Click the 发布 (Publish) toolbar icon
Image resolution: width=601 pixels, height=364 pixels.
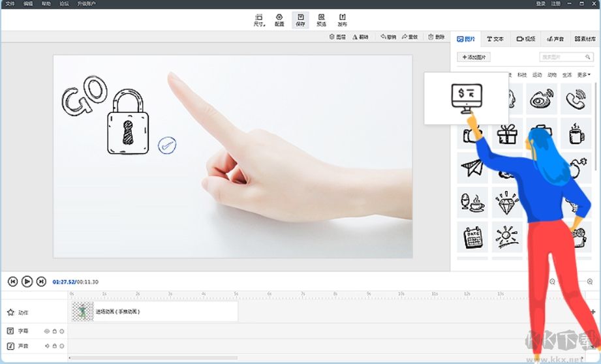pos(342,19)
